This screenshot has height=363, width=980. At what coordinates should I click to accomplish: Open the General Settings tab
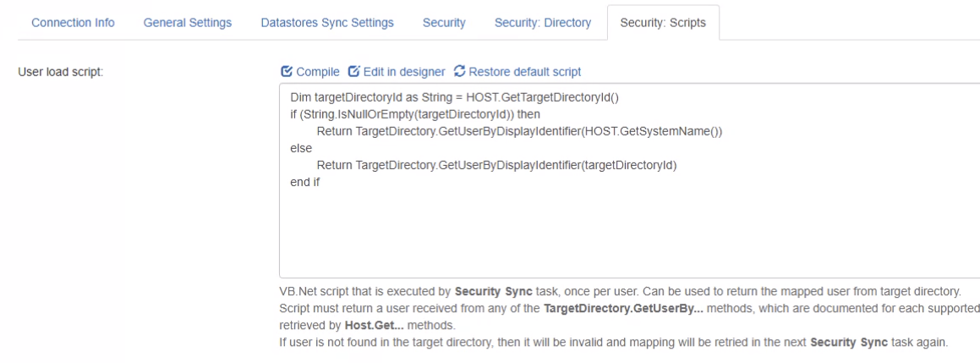coord(188,22)
